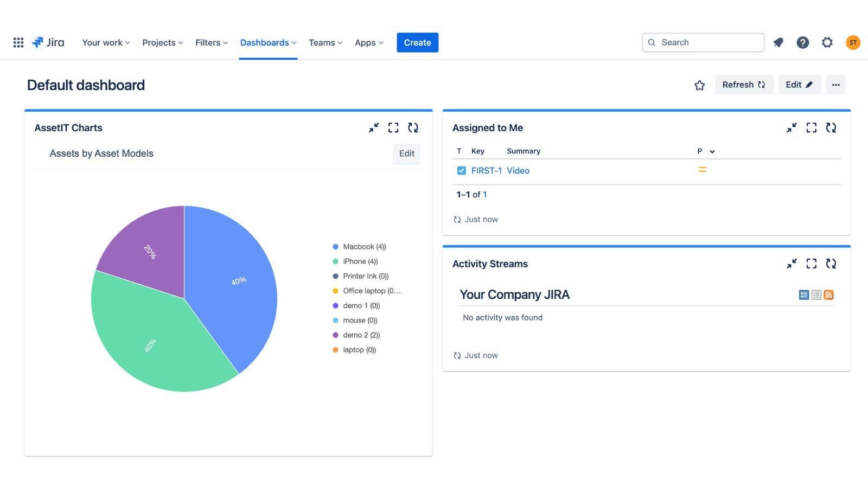Switch Activity Streams to list view
Viewport: 868px width, 488px height.
point(816,295)
